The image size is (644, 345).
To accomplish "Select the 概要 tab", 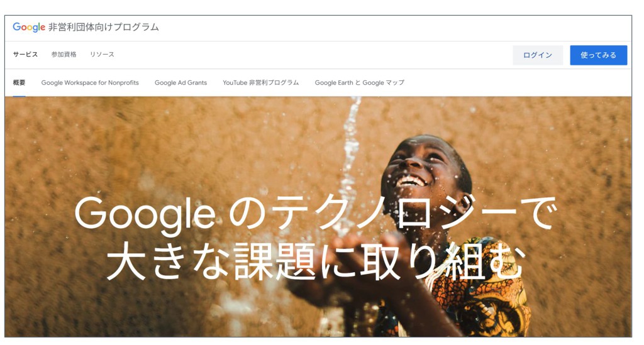I will 19,82.
